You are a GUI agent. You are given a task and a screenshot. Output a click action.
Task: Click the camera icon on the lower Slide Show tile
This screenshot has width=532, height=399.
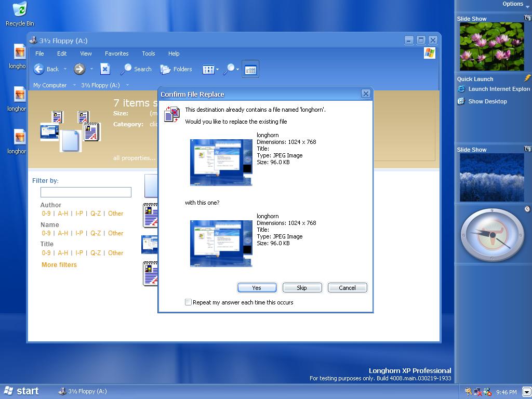click(528, 149)
